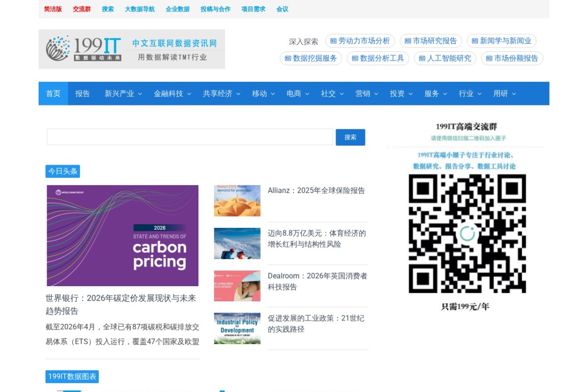The width and height of the screenshot is (588, 392).
Task: Open the 人工智能研究 tag link
Action: (445, 58)
